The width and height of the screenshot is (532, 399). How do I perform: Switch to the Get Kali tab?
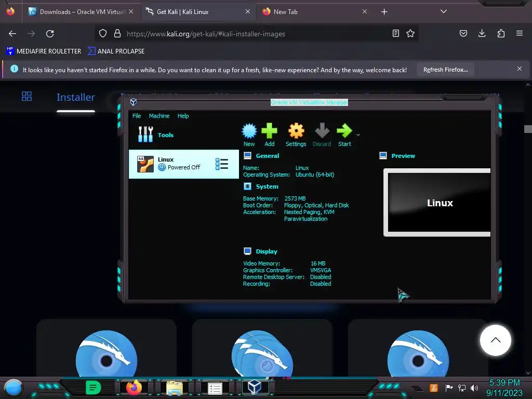(197, 11)
